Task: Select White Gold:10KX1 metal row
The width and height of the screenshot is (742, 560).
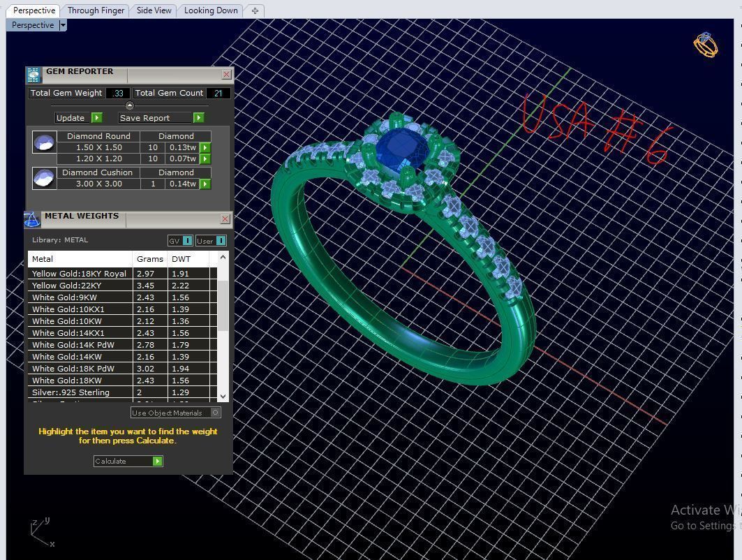Action: (x=122, y=309)
